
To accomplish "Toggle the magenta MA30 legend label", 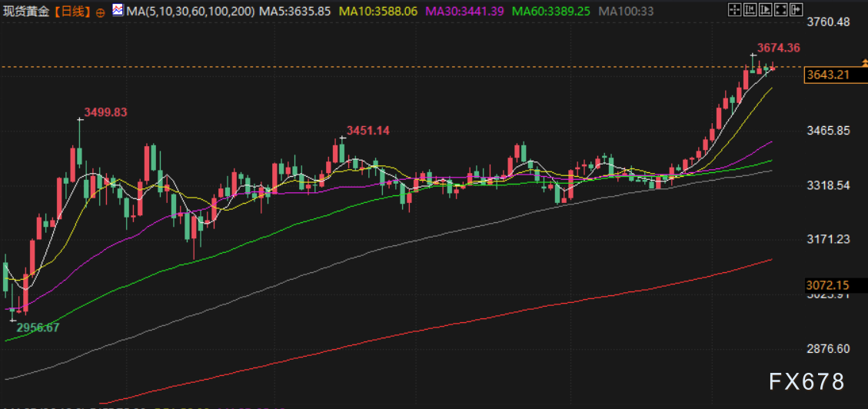I will click(x=464, y=12).
